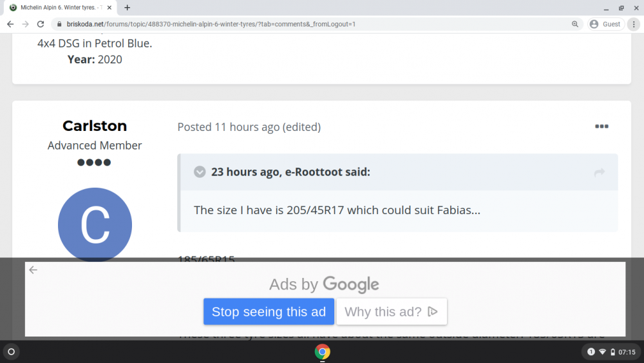
Task: Click the quoted text about 205/45R17
Action: pos(337,210)
